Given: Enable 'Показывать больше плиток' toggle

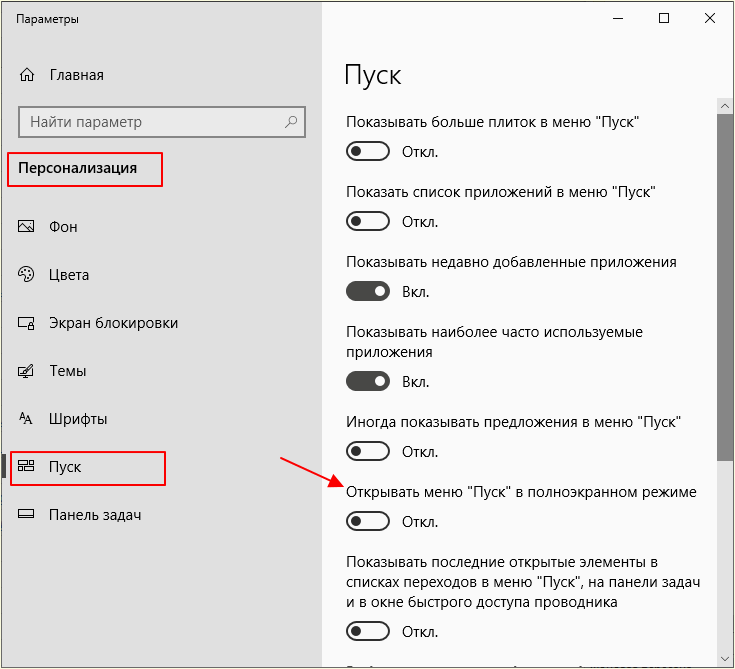Looking at the screenshot, I should point(368,151).
